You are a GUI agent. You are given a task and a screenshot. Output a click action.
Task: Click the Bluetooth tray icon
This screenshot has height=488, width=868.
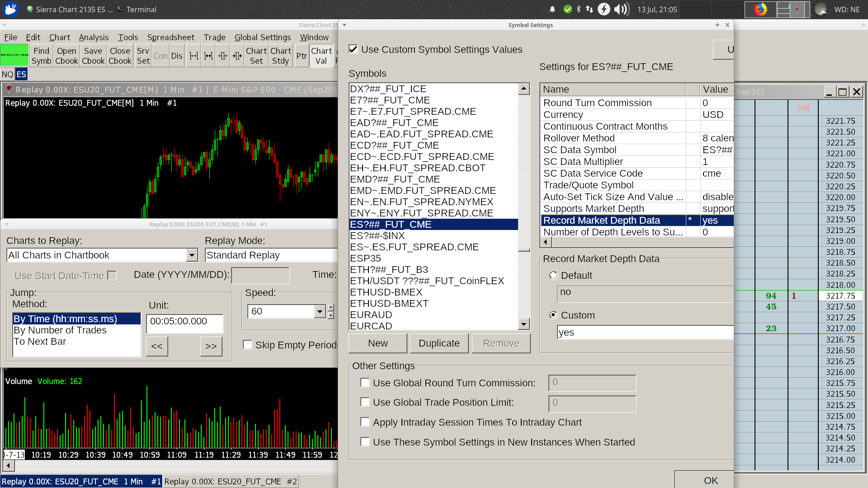pos(579,9)
